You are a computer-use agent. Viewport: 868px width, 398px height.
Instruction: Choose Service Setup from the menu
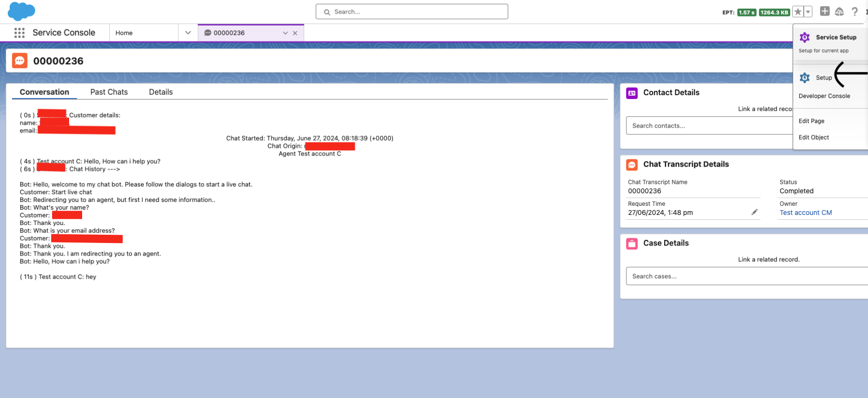click(830, 43)
